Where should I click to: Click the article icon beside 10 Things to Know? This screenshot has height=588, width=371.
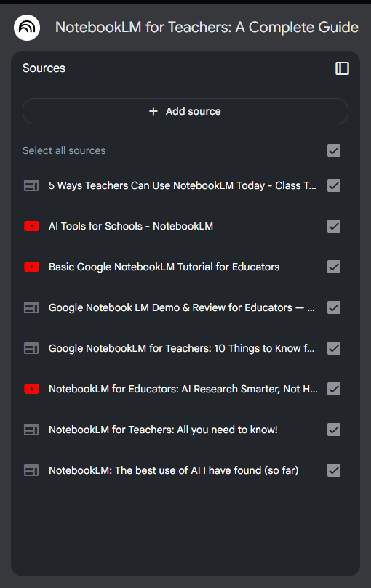pyautogui.click(x=31, y=348)
